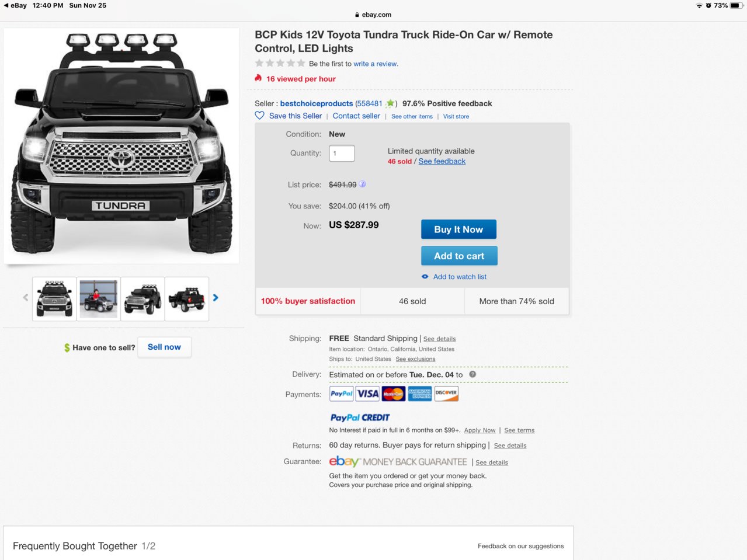Click Save this Seller link
The height and width of the screenshot is (560, 747).
[x=296, y=116]
